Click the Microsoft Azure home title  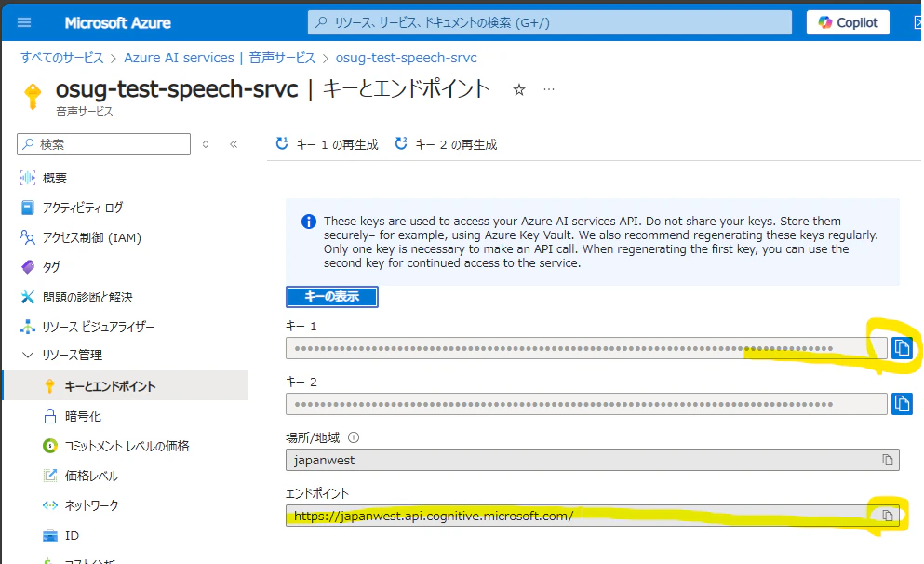(x=118, y=23)
